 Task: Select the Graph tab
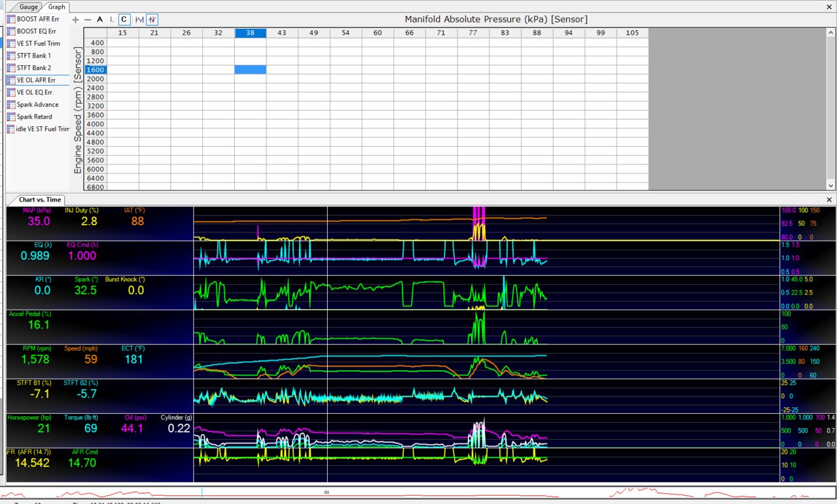click(x=57, y=7)
